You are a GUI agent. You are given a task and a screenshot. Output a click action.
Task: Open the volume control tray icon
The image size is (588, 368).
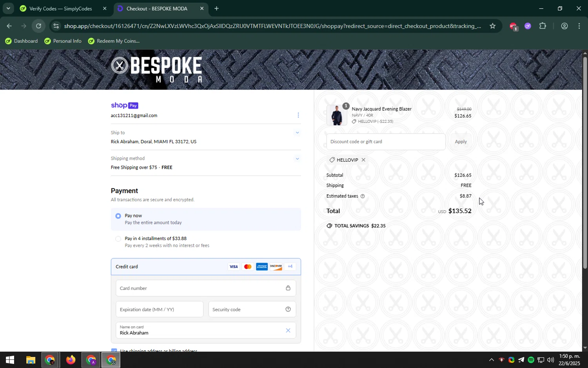click(x=550, y=360)
